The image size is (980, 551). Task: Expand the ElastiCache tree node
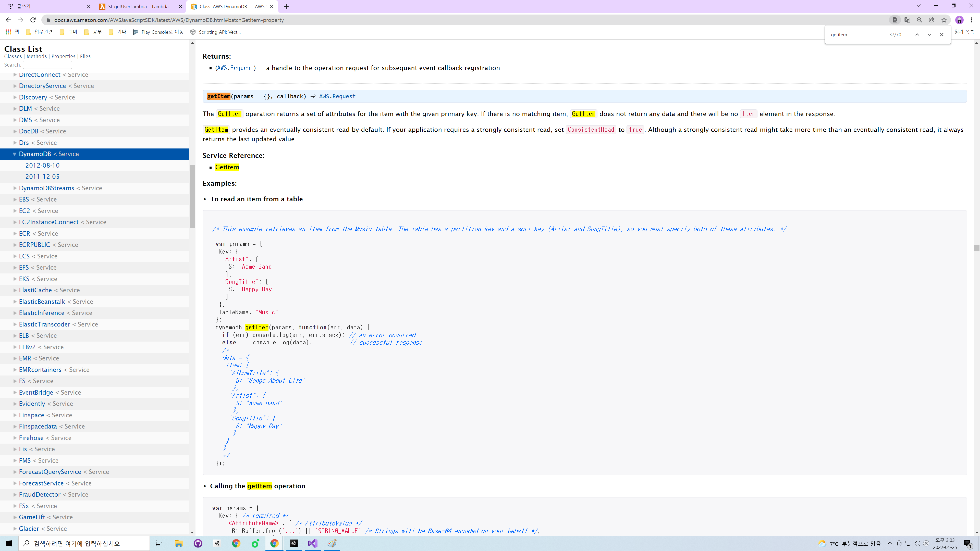[x=15, y=290]
